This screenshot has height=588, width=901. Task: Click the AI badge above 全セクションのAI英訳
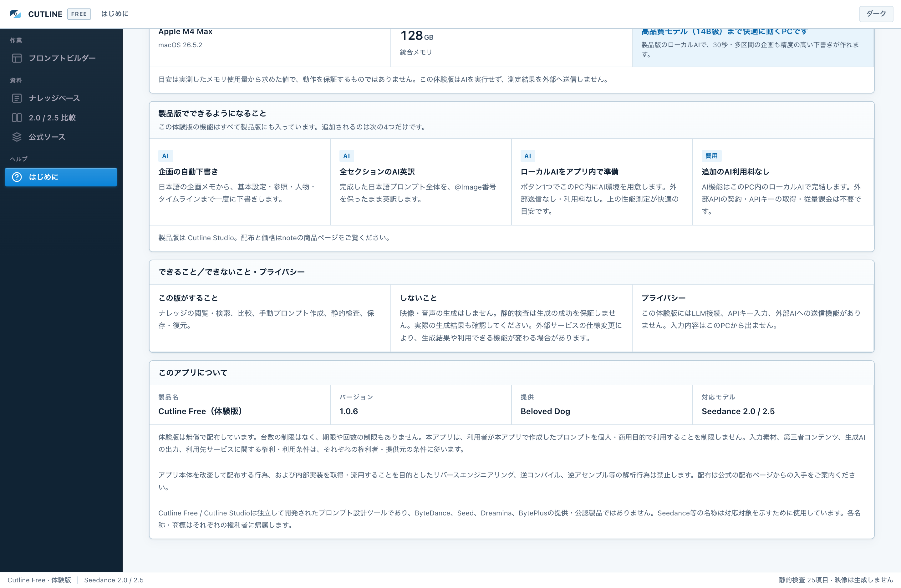(346, 156)
